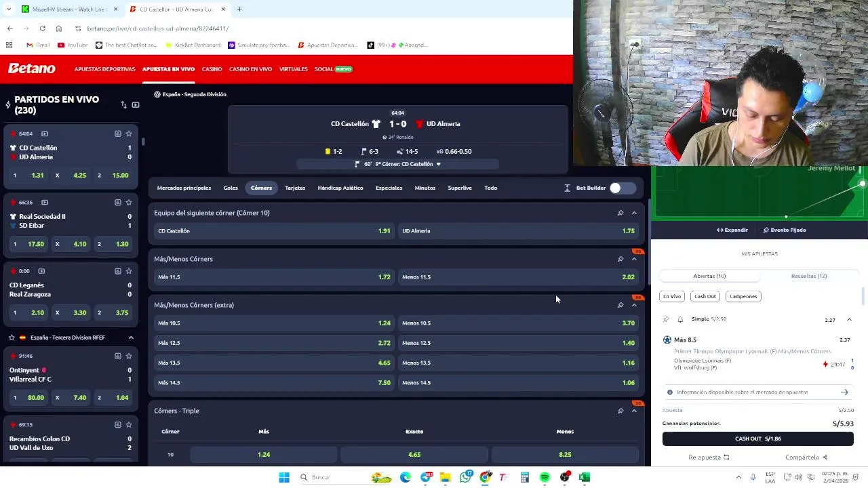Toggle the Campeones filter chip

tap(743, 296)
